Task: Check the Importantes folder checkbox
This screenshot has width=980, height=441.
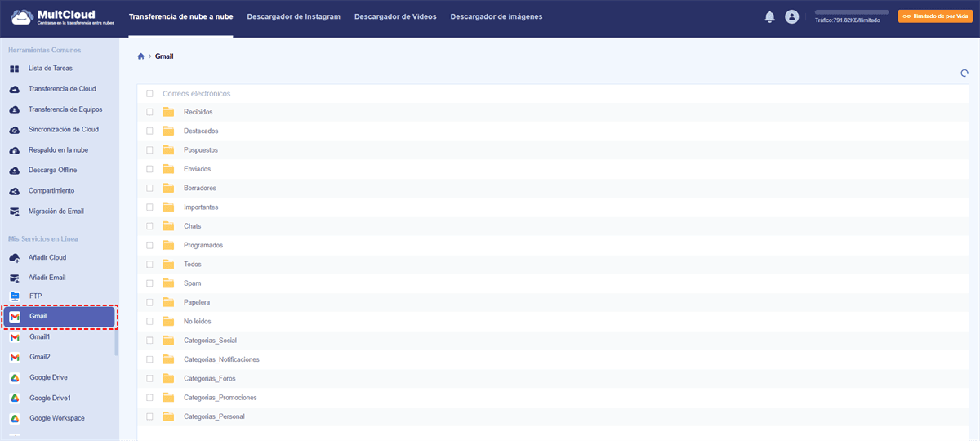Action: pos(149,207)
